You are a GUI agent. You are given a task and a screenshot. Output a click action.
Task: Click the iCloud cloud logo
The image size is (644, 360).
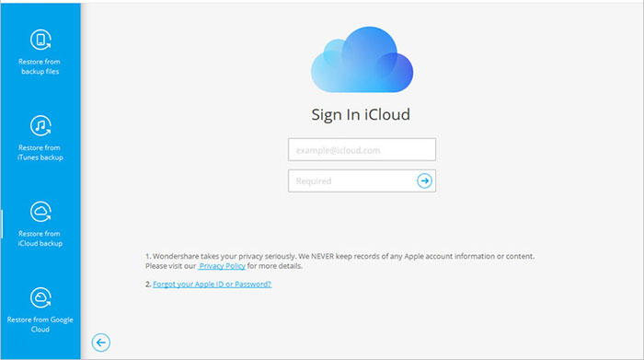362,60
